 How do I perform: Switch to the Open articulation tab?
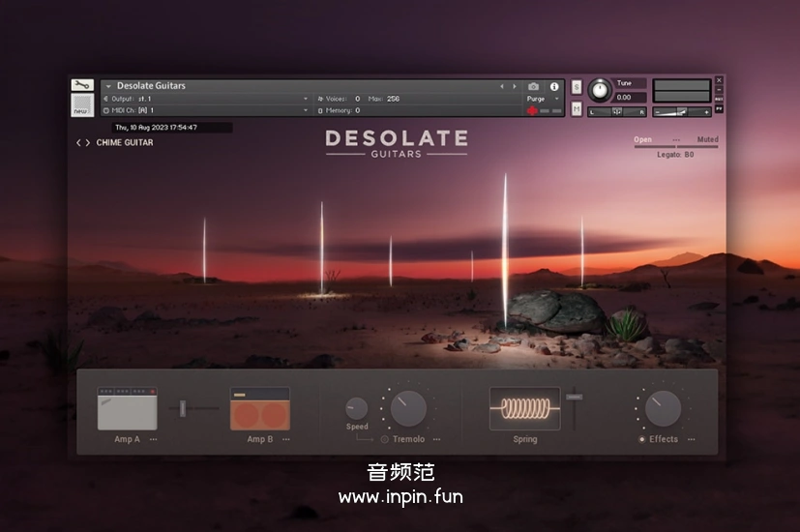[643, 139]
